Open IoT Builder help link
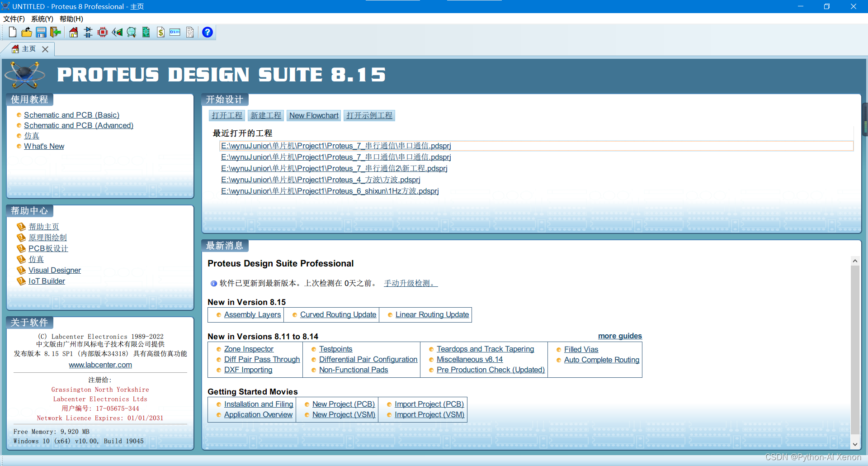Viewport: 868px width, 466px height. 47,281
